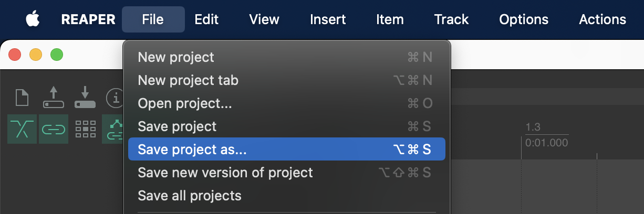Toggle envelope points move with items
This screenshot has height=214, width=644.
tap(114, 129)
